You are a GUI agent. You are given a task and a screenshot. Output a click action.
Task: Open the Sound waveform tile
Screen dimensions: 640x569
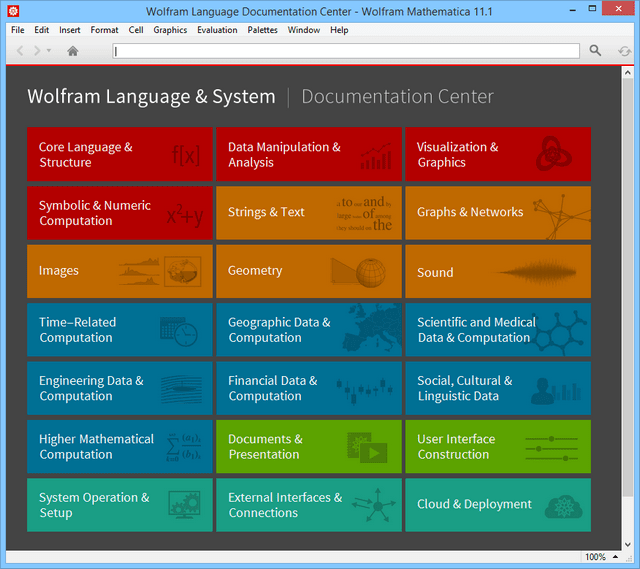click(x=498, y=271)
